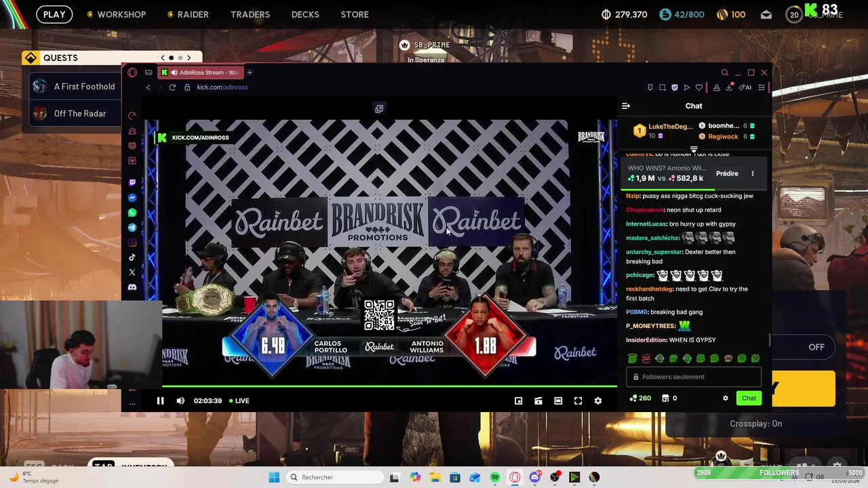Click the AdinRoss Stream browser tab
This screenshot has width=868, height=488.
coord(201,73)
